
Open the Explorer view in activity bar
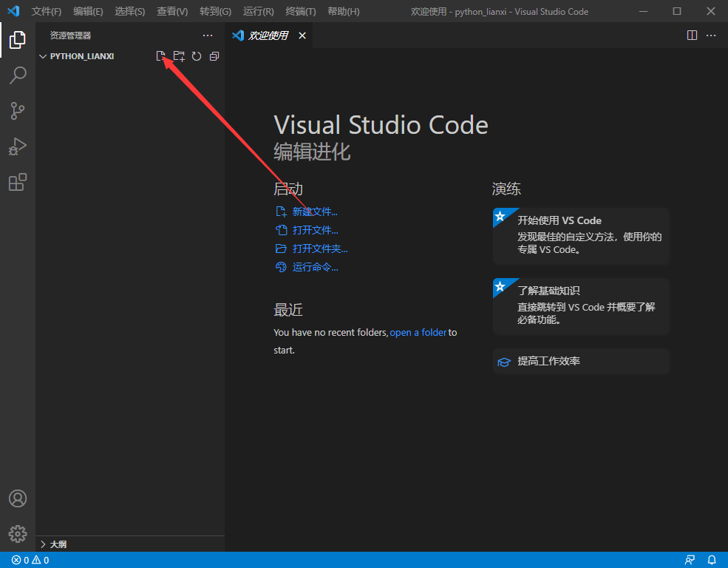(18, 39)
